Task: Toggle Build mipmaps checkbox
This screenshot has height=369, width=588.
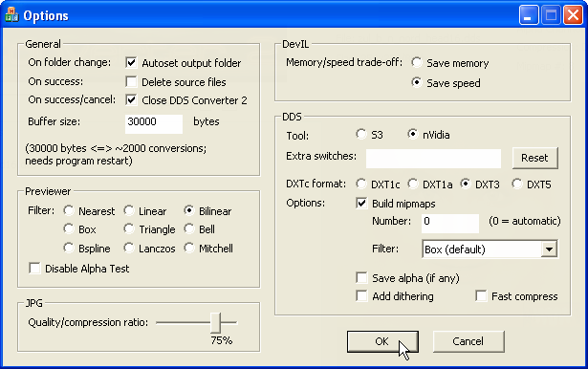Action: [361, 204]
